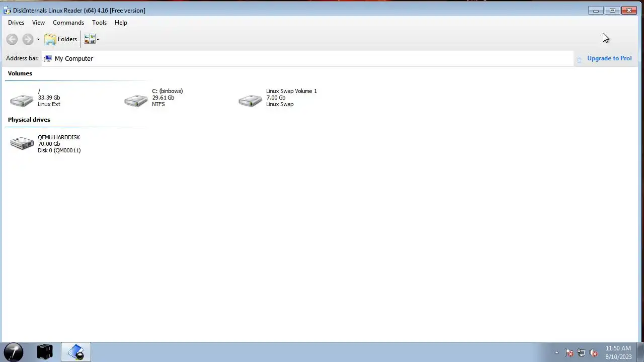
Task: Click the Volumes section header
Action: [20, 73]
